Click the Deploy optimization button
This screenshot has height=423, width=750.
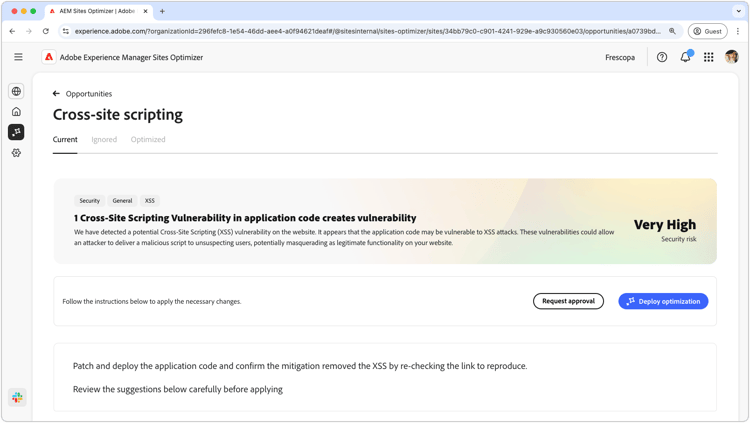663,301
